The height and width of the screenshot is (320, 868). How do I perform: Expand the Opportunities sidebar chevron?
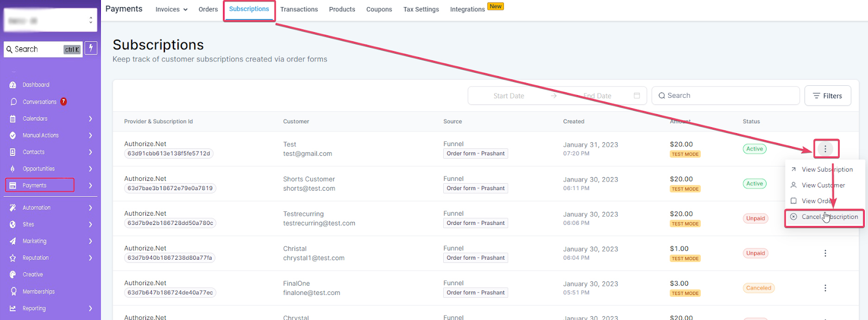point(91,169)
